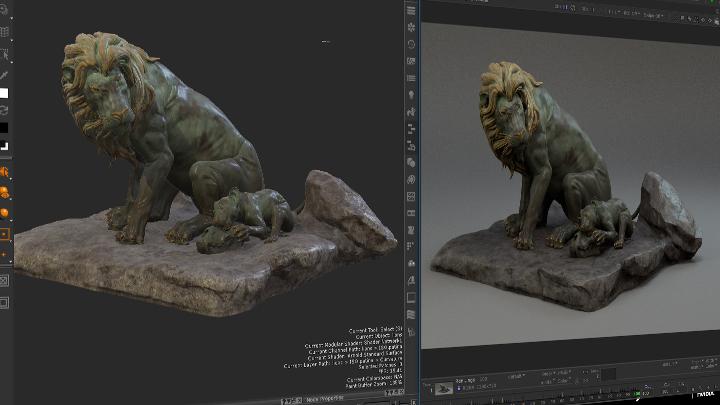Toggle the crossed square icon in left toolbar
720x405 pixels.
click(5, 280)
